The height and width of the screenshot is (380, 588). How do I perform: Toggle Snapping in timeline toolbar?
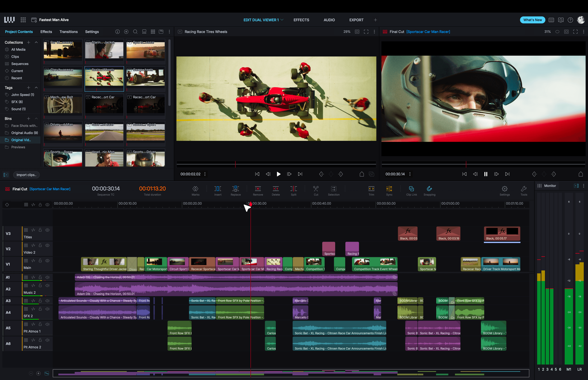429,191
